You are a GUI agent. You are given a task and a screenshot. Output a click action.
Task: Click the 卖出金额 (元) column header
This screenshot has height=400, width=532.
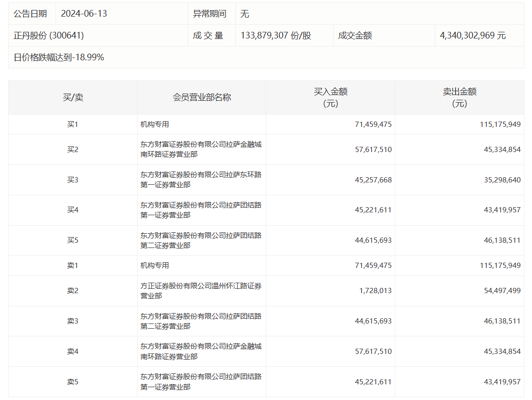pyautogui.click(x=459, y=97)
